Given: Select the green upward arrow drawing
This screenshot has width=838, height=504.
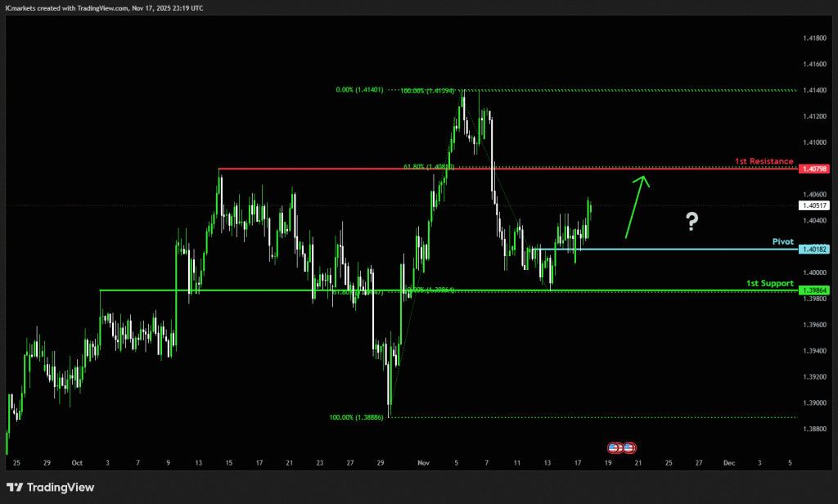Looking at the screenshot, I should [x=637, y=207].
